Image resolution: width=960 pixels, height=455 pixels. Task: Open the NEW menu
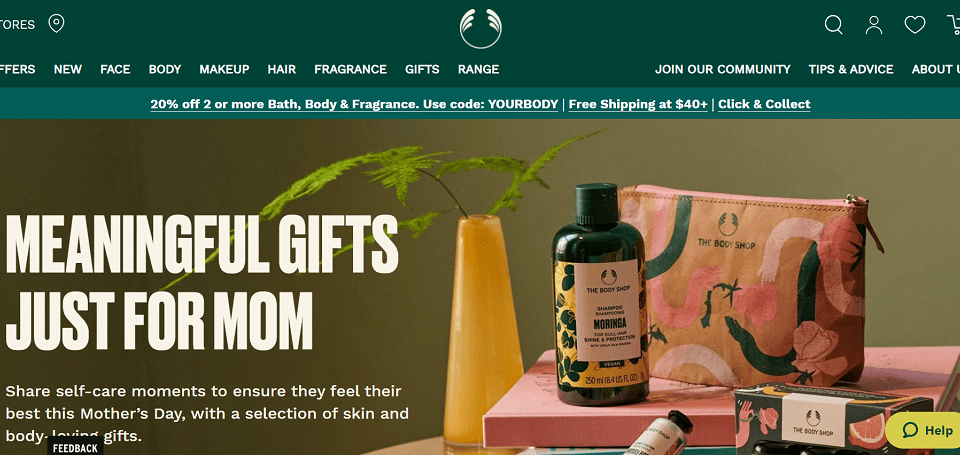pos(67,69)
